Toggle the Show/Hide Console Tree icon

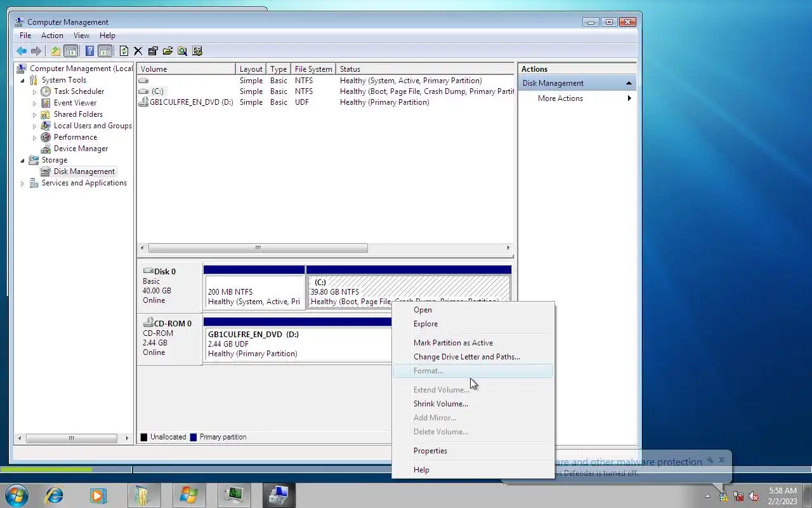coord(71,51)
